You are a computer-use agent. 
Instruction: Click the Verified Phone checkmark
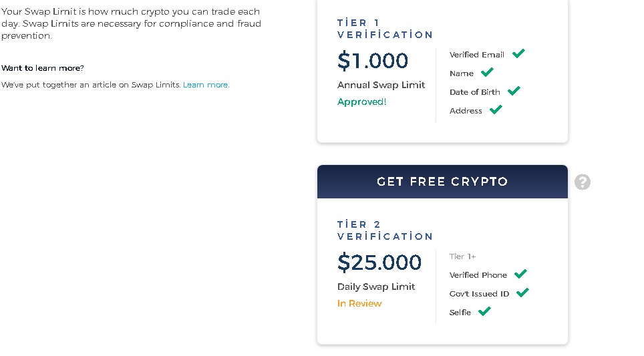pos(520,274)
